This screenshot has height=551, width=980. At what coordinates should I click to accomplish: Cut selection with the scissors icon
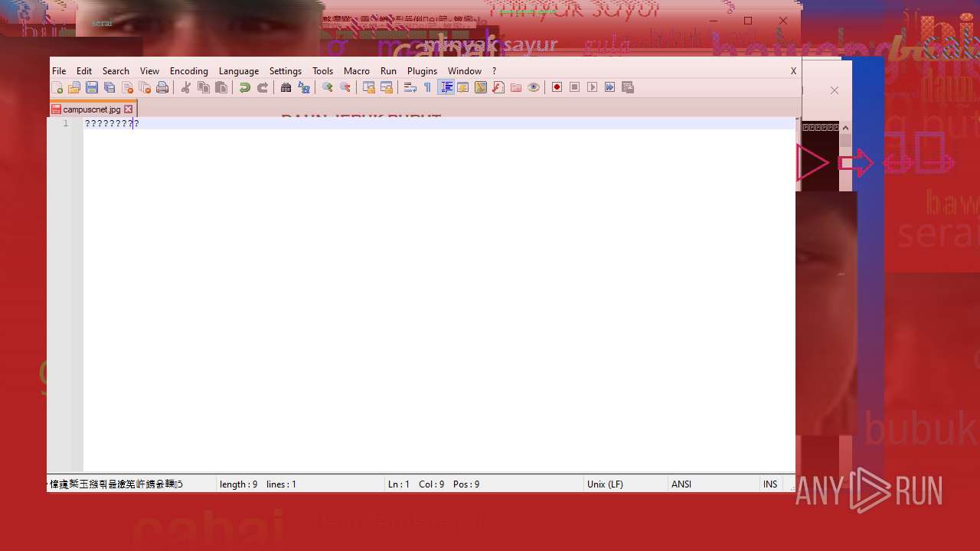tap(185, 87)
